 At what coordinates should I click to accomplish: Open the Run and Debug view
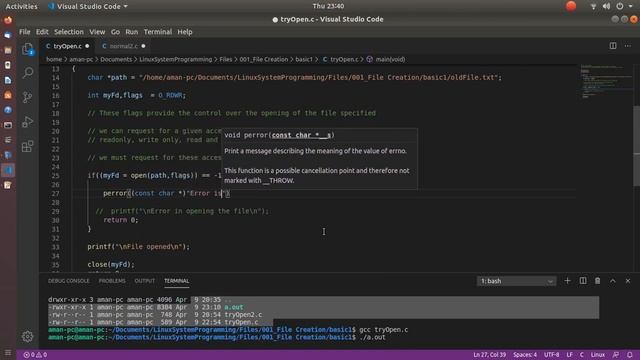(27, 122)
